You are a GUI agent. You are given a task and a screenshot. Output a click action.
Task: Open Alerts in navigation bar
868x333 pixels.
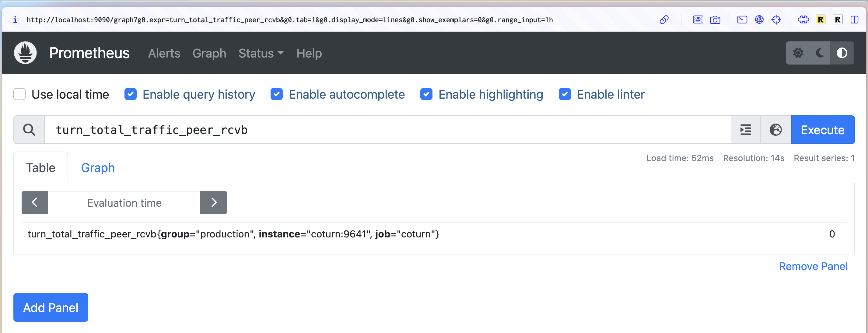164,53
